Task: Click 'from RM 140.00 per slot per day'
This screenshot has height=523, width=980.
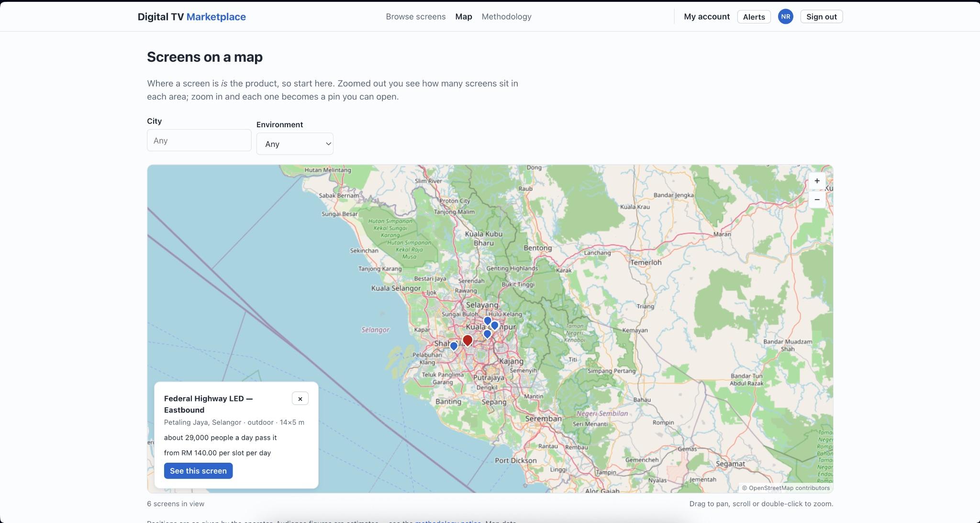Action: click(217, 453)
